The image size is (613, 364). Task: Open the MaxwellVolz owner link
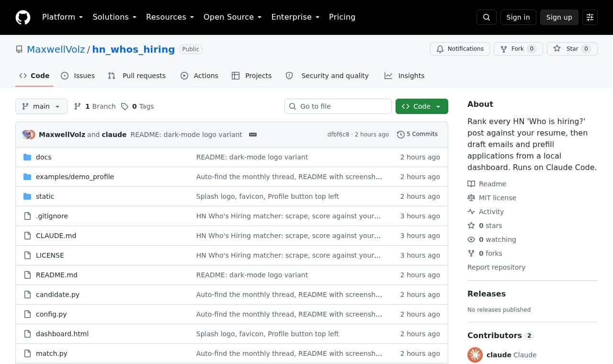(56, 49)
